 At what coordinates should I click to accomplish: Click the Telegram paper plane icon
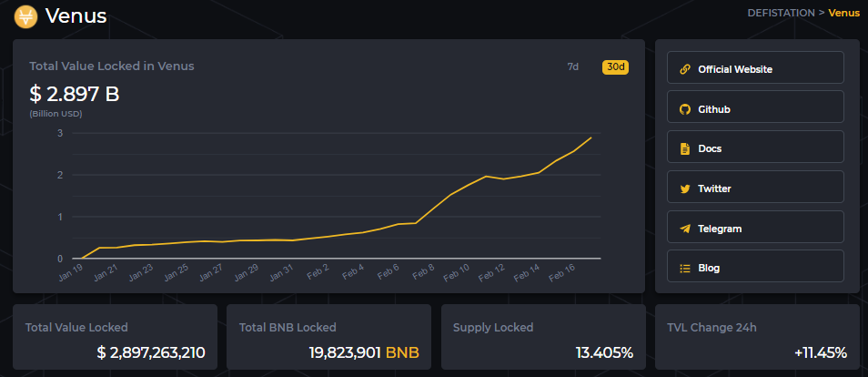(685, 229)
